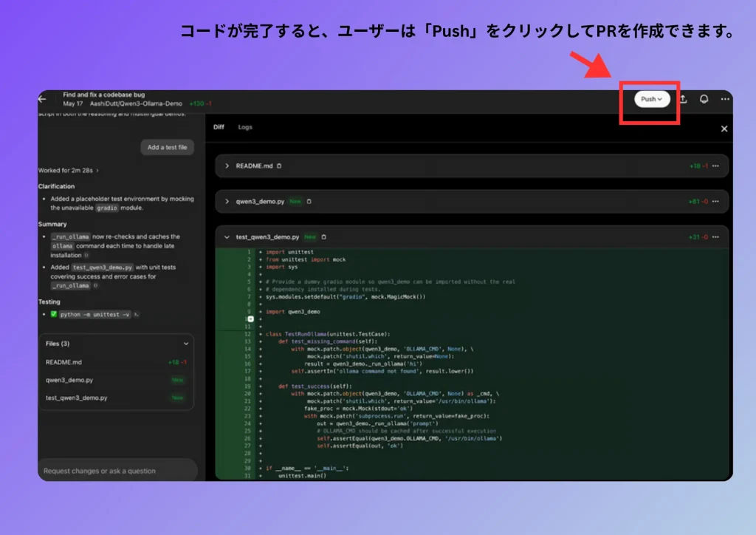Click the add-comment icon on line 10
The height and width of the screenshot is (535, 756).
251,319
